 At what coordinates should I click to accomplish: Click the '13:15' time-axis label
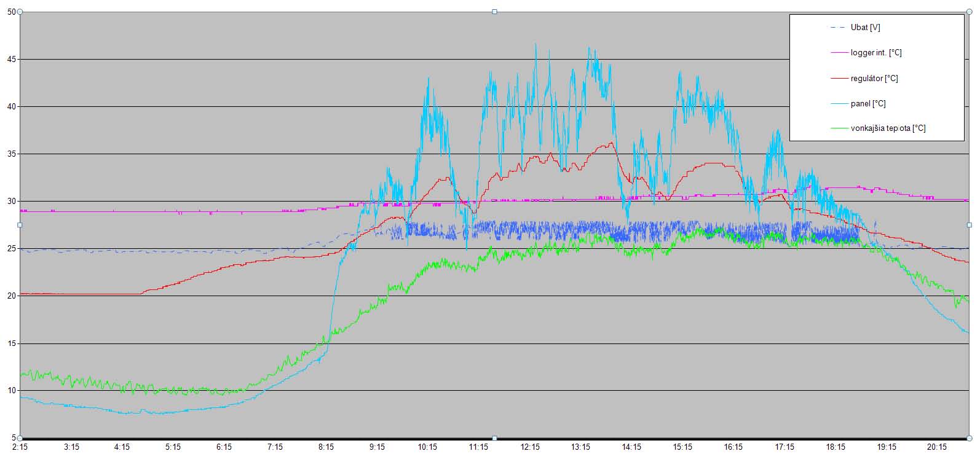[x=581, y=447]
